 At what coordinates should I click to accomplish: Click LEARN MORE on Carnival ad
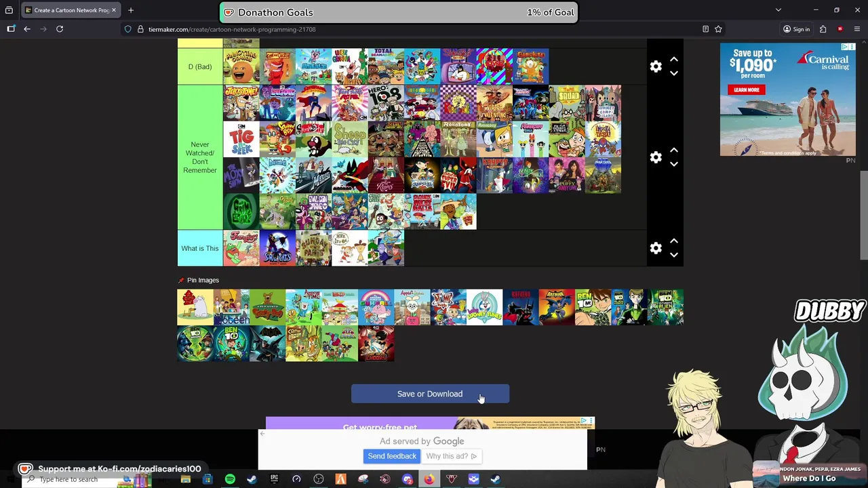746,89
